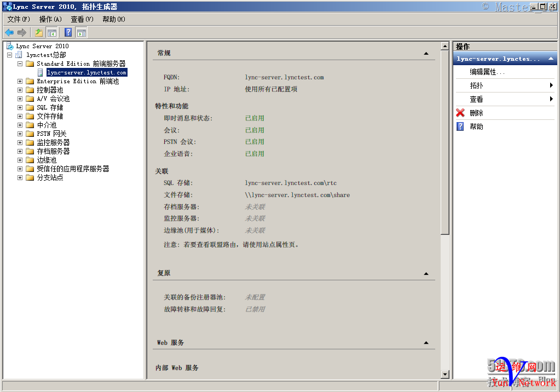The width and height of the screenshot is (560, 392).
Task: Click the up-one-level folder toolbar icon
Action: [x=38, y=33]
